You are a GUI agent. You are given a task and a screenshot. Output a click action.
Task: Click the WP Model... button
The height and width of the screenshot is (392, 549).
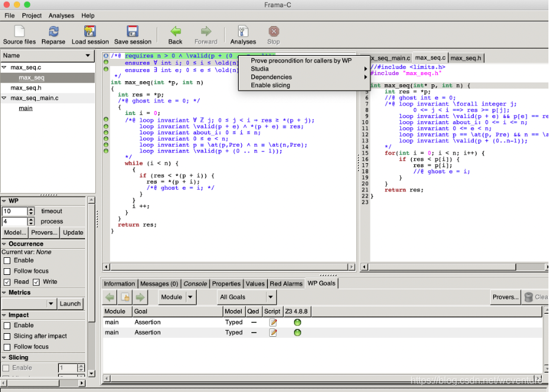point(15,232)
